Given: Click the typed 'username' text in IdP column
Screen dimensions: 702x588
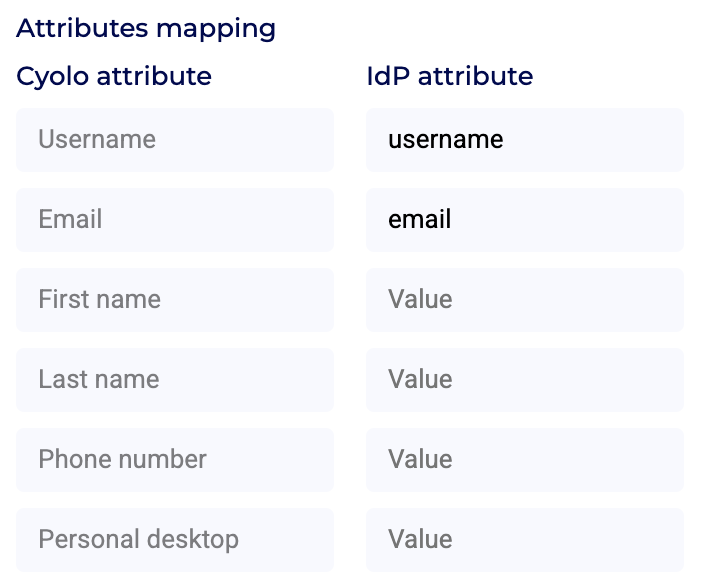Looking at the screenshot, I should [x=446, y=140].
